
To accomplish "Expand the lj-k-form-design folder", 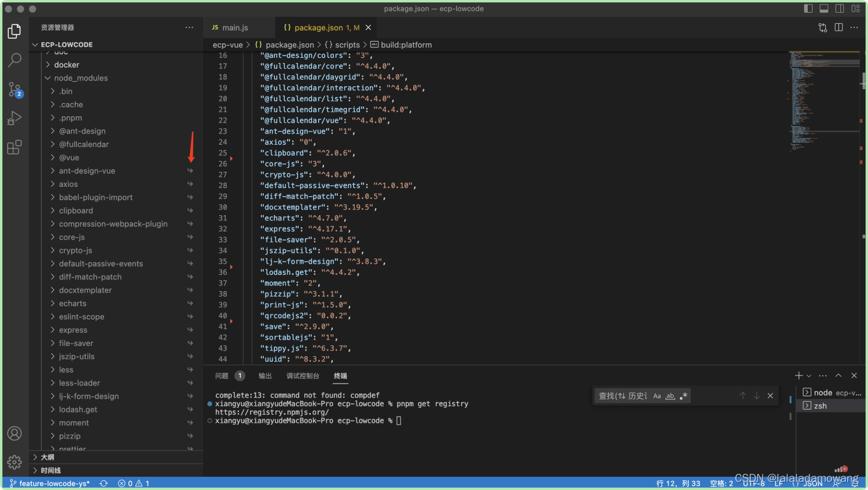I will click(x=116, y=396).
